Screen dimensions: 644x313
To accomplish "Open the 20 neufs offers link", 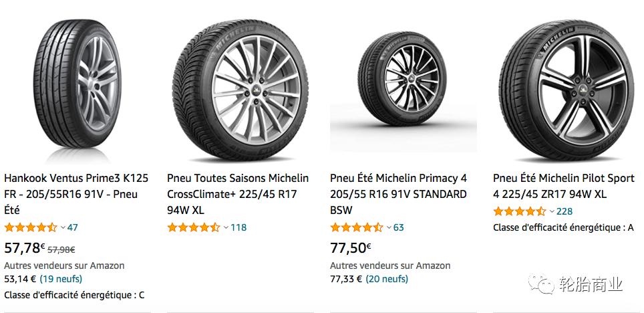I will (x=387, y=279).
